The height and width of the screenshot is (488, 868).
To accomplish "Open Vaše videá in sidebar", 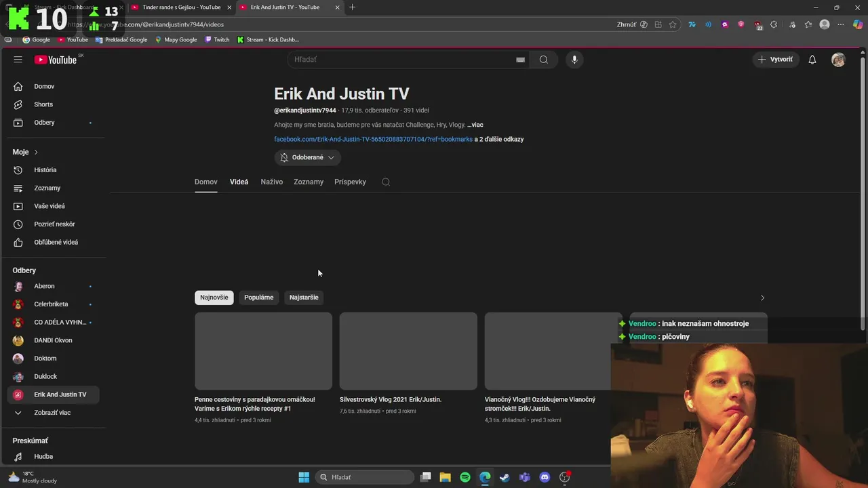I will 53,206.
